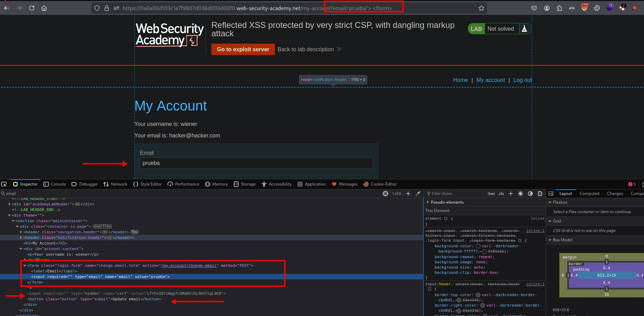This screenshot has height=316, width=644.
Task: Click the eyedropper color picker icon
Action: click(418, 194)
